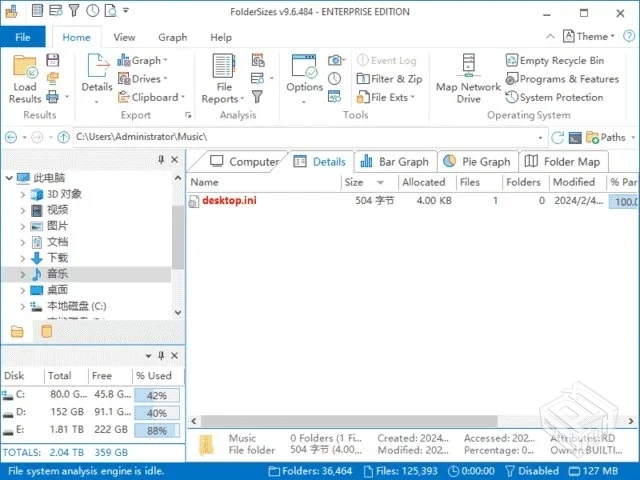The height and width of the screenshot is (480, 640).
Task: Click the blue File button
Action: [22, 37]
